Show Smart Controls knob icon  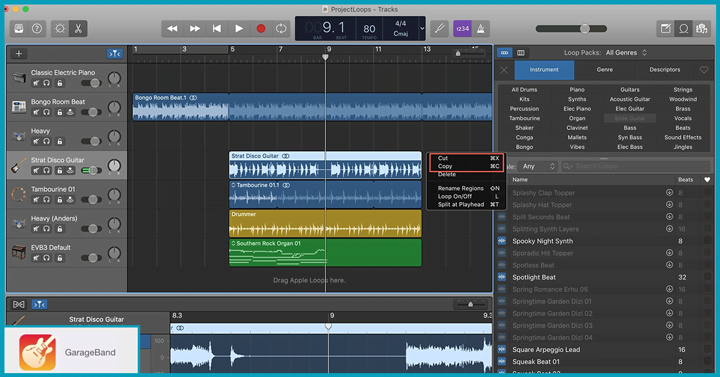[x=60, y=28]
